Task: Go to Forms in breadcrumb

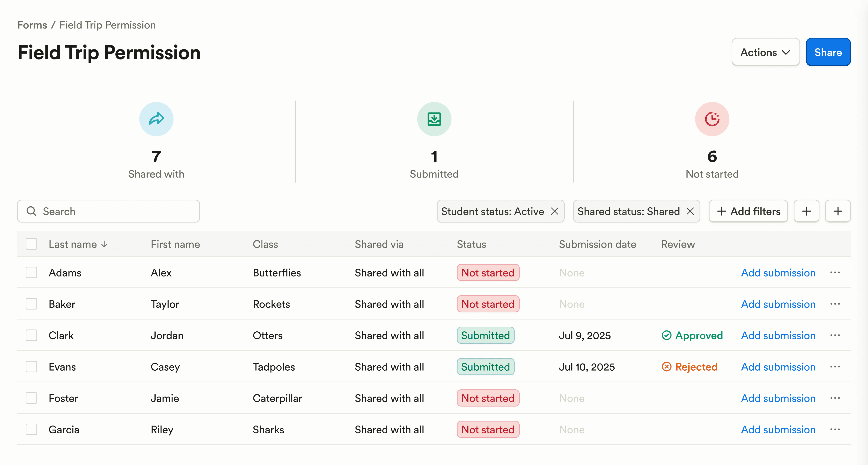Action: pos(32,25)
